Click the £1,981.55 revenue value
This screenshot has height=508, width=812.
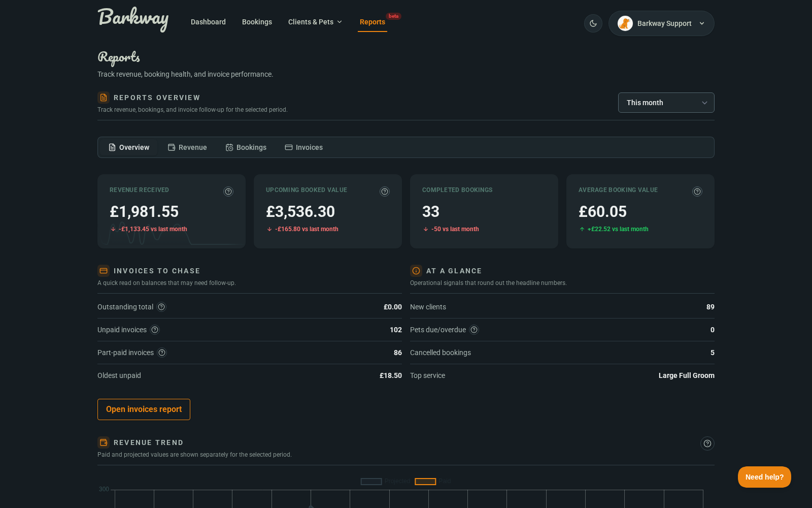144,211
